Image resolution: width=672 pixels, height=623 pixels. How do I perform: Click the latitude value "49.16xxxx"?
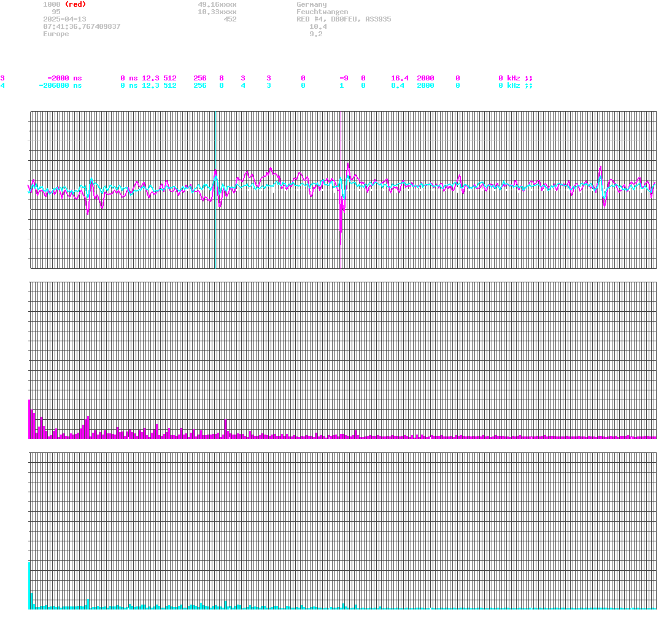(x=217, y=5)
